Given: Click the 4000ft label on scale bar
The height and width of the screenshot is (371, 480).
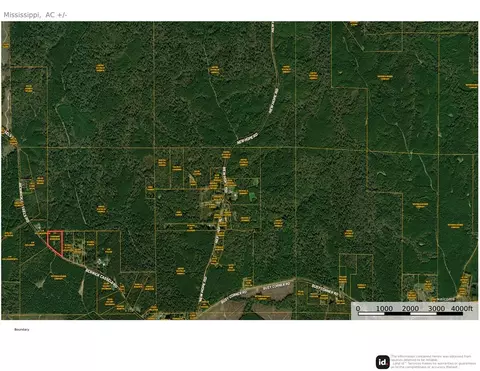Looking at the screenshot, I should 461,308.
